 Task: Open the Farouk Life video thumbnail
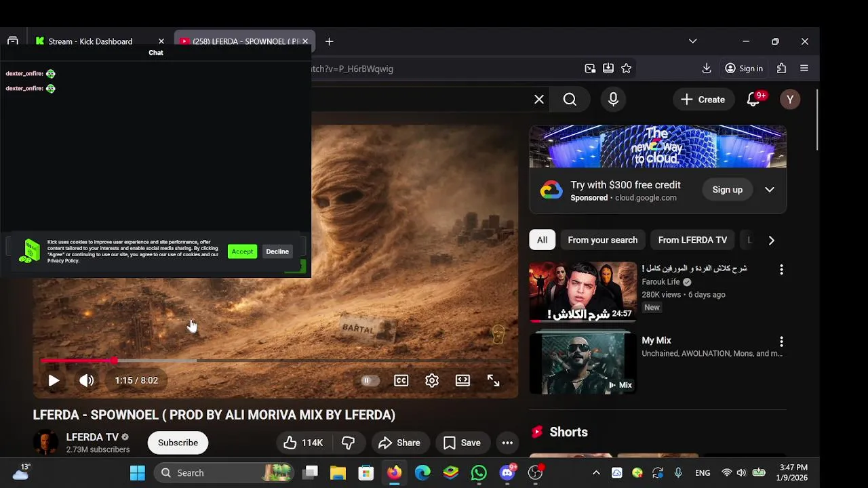point(583,292)
